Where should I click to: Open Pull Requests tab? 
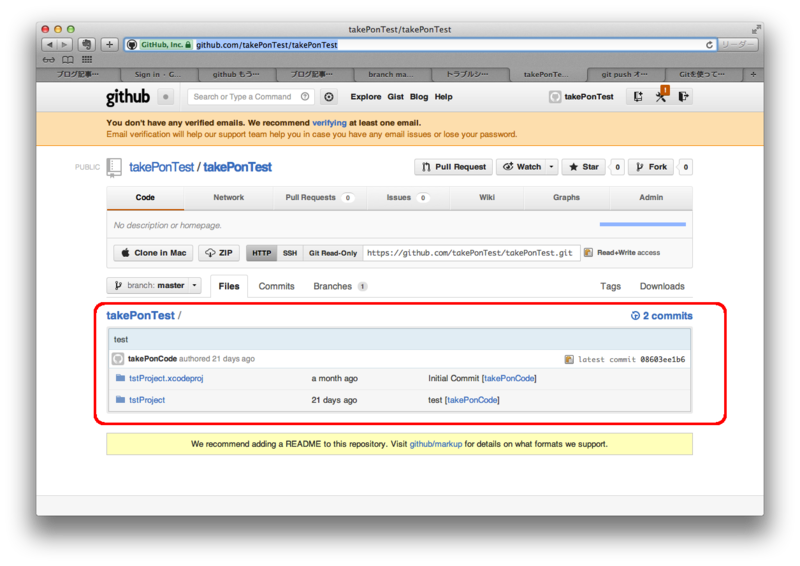[x=319, y=198]
